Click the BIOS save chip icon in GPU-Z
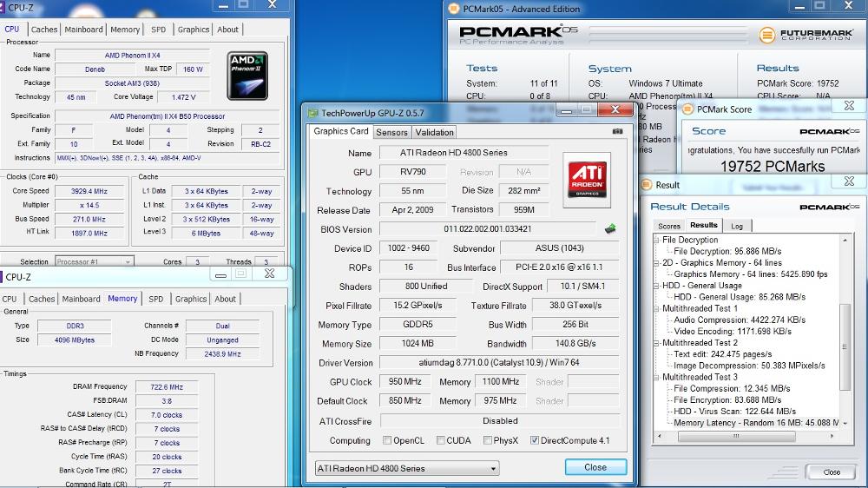 pyautogui.click(x=610, y=228)
